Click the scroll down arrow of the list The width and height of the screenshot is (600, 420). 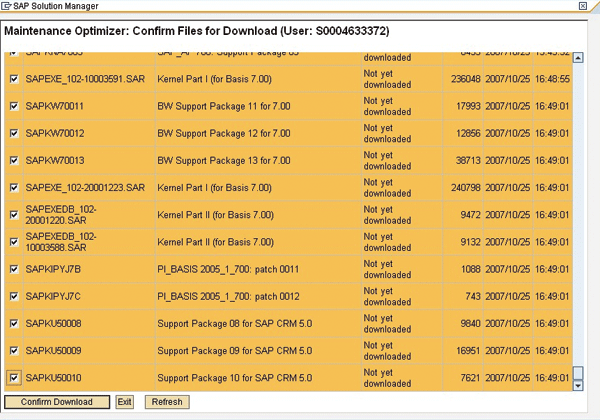[x=578, y=386]
